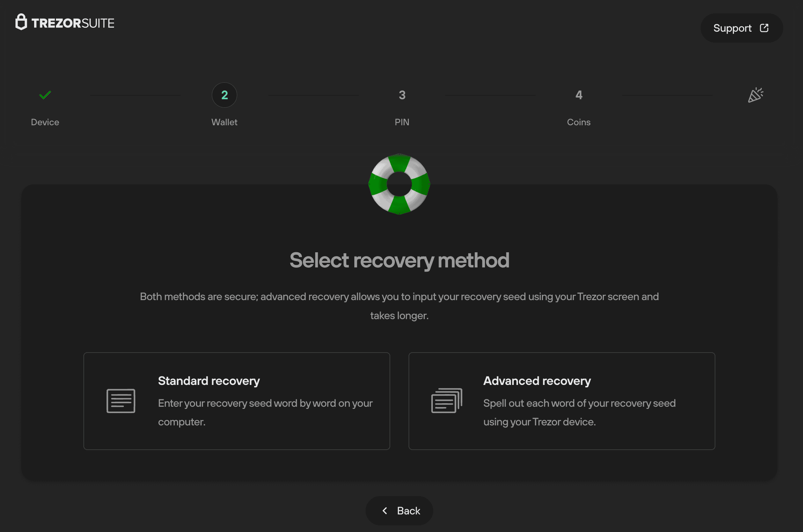The image size is (803, 532).
Task: Click the green checkmark Device step
Action: coord(45,95)
